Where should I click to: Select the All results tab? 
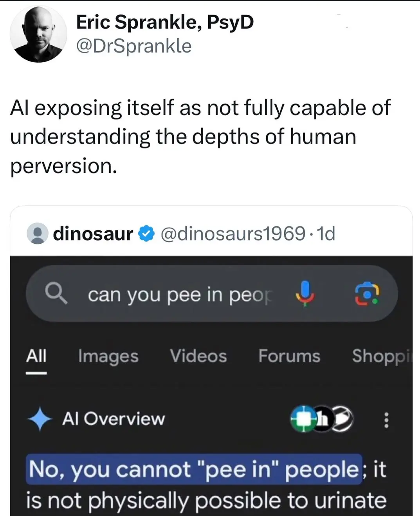point(36,356)
